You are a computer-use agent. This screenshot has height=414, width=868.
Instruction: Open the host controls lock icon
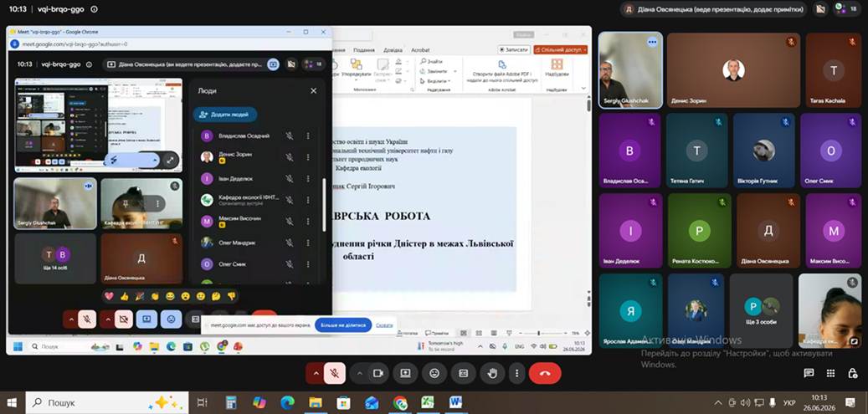click(852, 374)
